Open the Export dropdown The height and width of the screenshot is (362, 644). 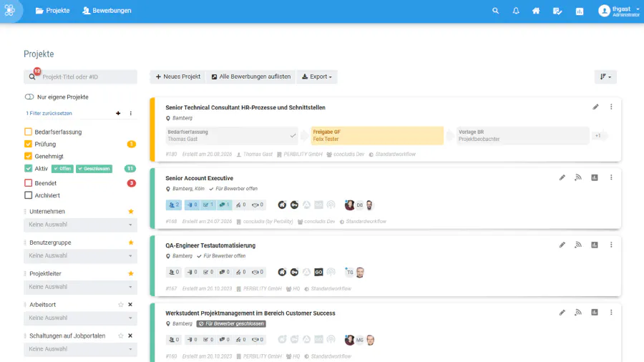pos(317,77)
